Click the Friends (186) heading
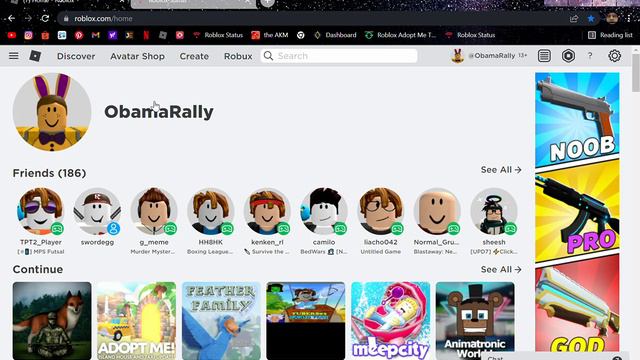Screen dimensions: 640x360 [x=49, y=173]
